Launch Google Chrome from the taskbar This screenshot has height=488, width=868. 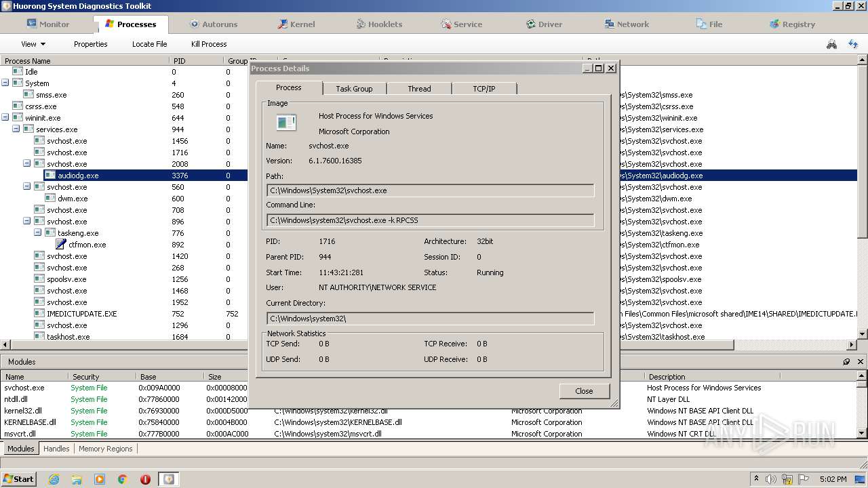point(123,479)
